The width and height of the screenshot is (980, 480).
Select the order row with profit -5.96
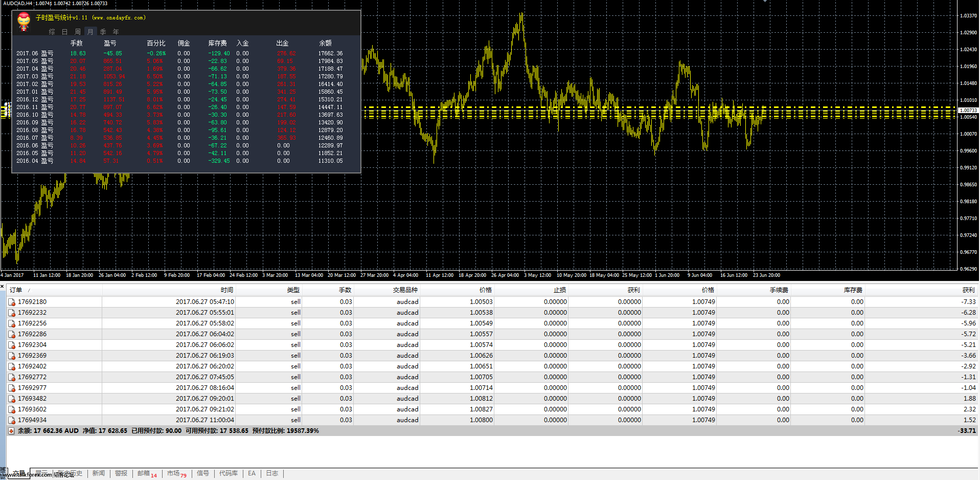pos(492,323)
